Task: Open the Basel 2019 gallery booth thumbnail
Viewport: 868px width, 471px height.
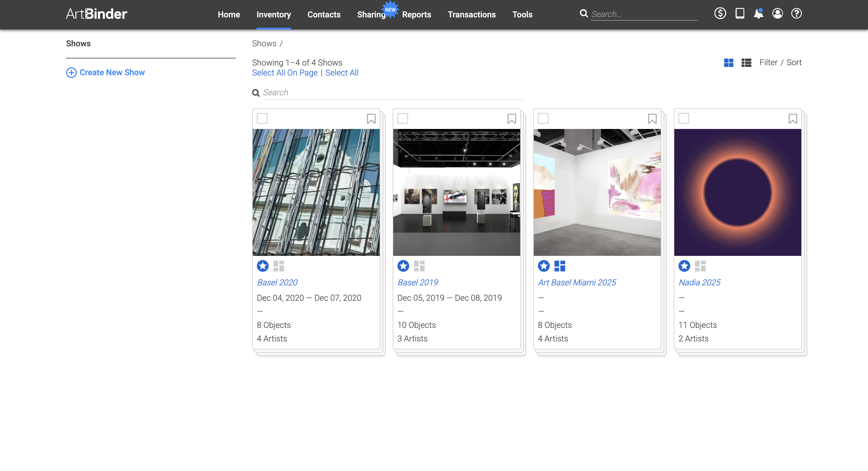Action: pyautogui.click(x=456, y=192)
